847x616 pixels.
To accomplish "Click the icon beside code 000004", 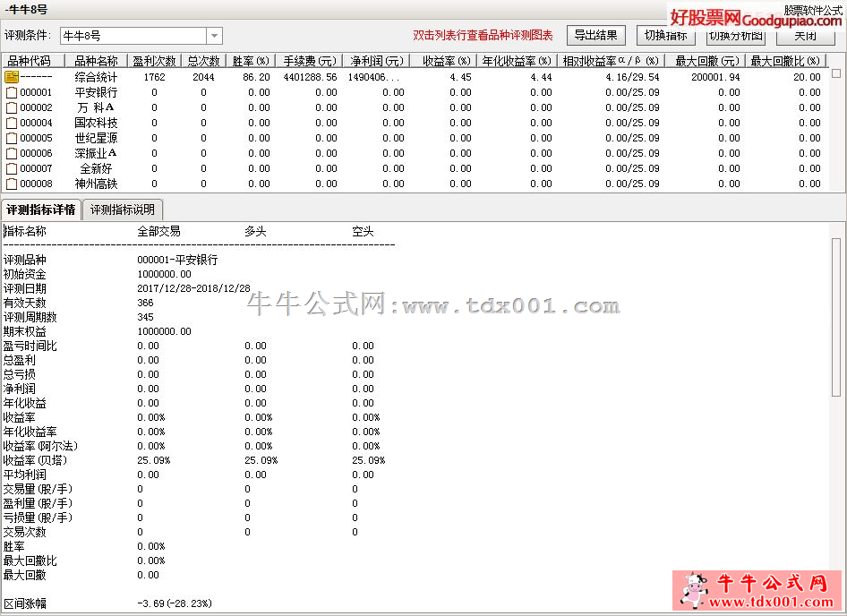I will coord(12,123).
